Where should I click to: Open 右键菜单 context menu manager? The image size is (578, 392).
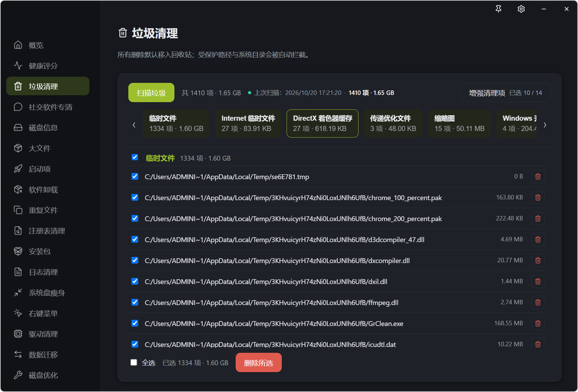48,313
